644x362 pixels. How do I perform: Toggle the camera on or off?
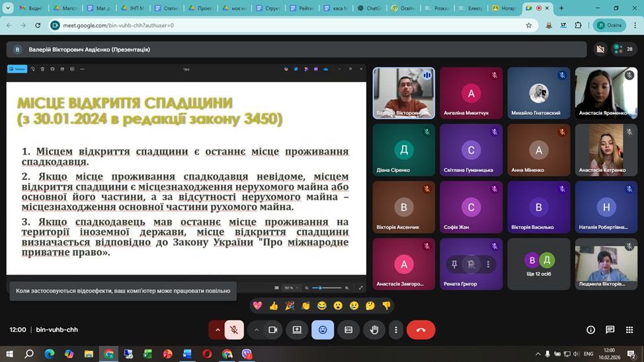click(x=272, y=330)
